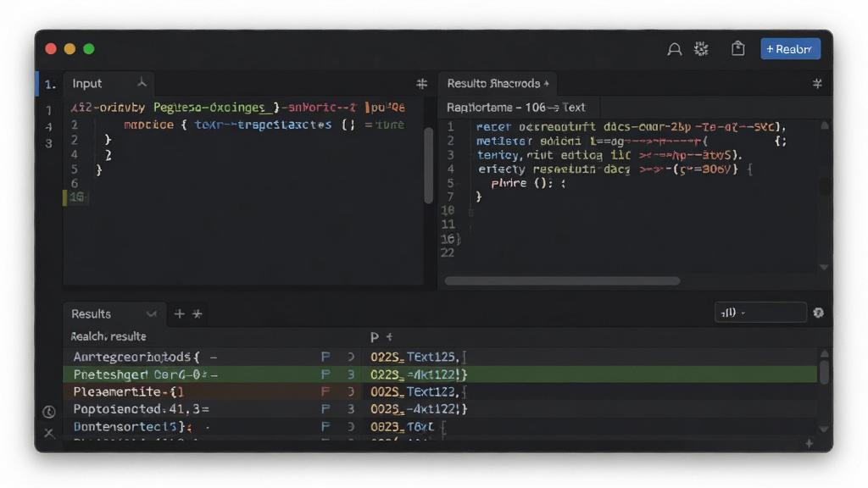Image resolution: width=868 pixels, height=488 pixels.
Task: Click results list scroll down arrow
Action: click(824, 430)
